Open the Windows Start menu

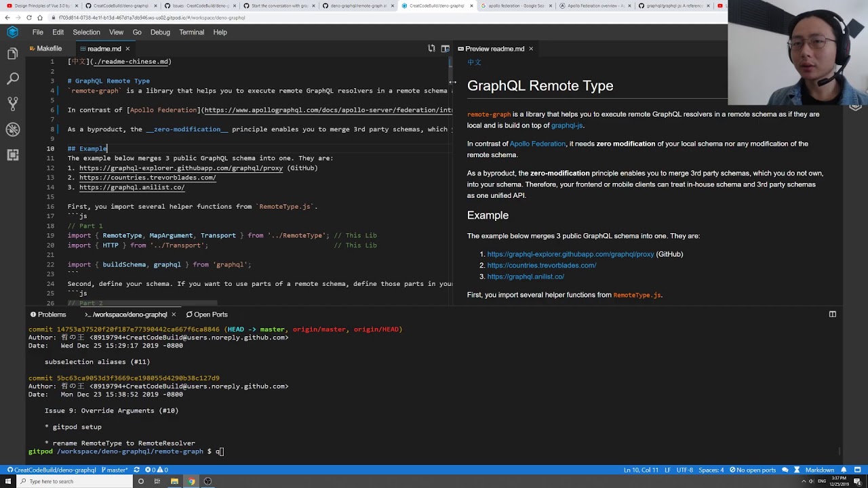click(7, 481)
